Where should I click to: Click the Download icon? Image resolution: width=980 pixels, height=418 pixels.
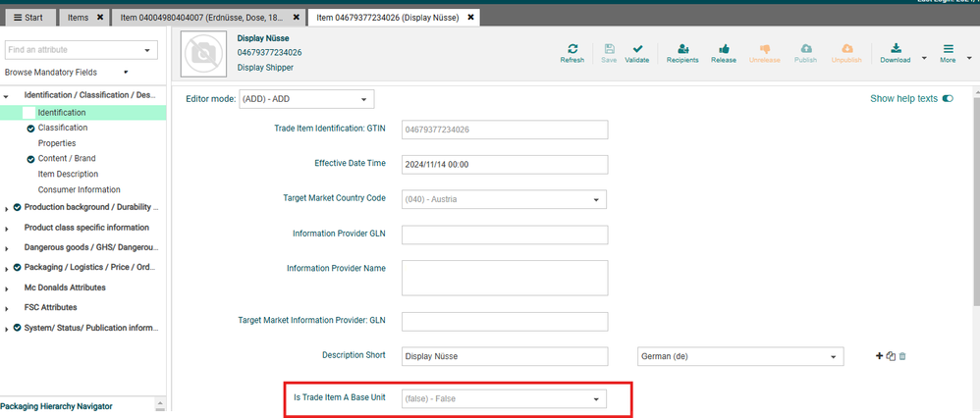pos(895,49)
